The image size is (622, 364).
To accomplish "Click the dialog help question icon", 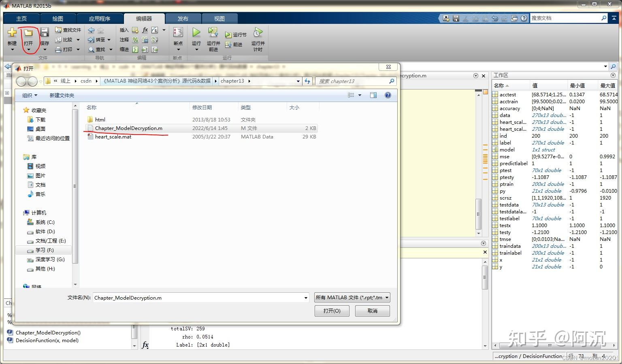I will [x=388, y=95].
